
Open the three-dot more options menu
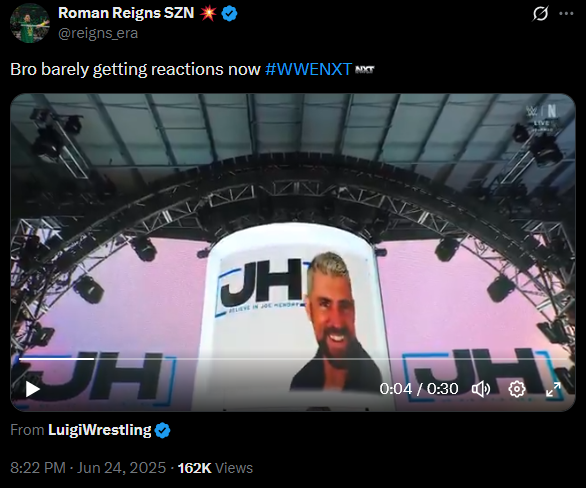pos(566,14)
